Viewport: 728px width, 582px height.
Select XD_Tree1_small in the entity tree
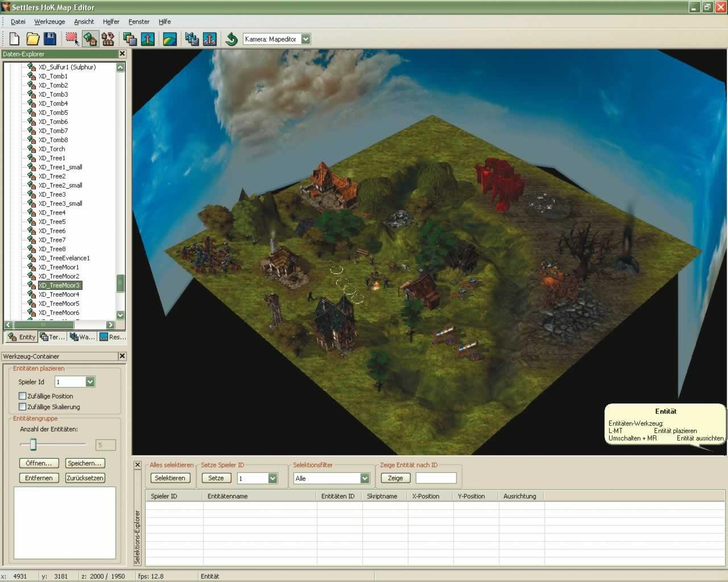pos(60,167)
